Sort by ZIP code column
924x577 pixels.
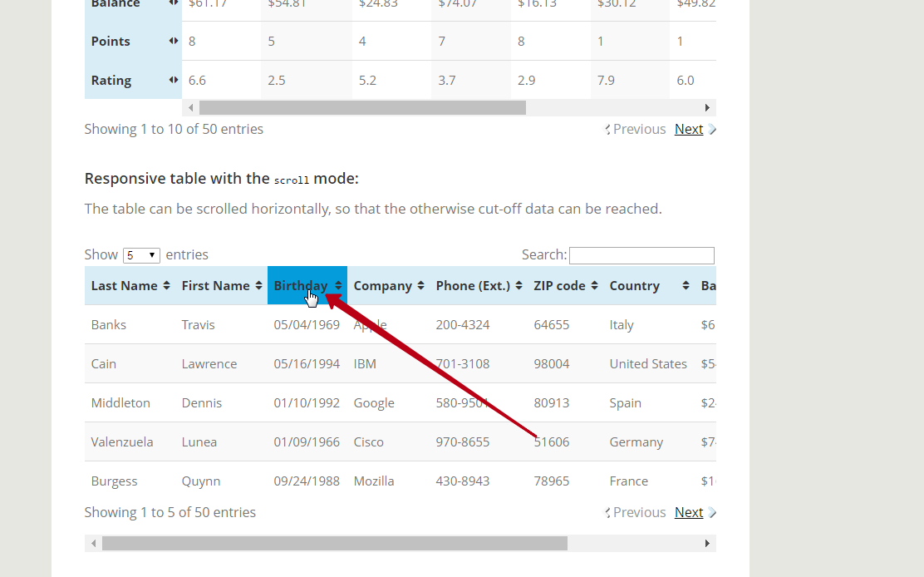tap(559, 285)
